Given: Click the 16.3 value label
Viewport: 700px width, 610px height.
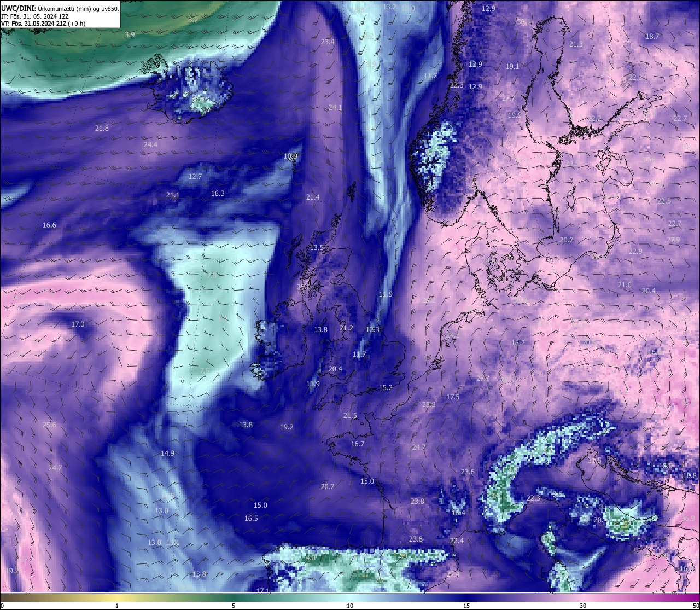Looking at the screenshot, I should [218, 193].
